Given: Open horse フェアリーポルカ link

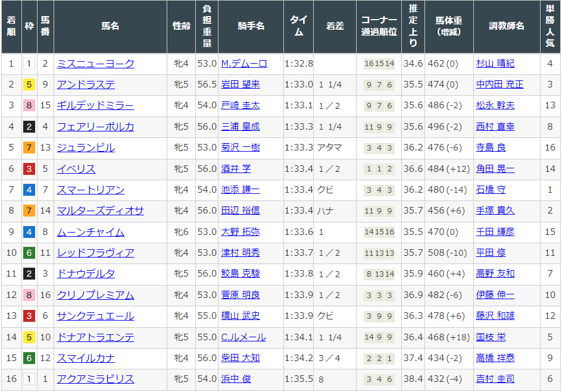Looking at the screenshot, I should tap(95, 127).
